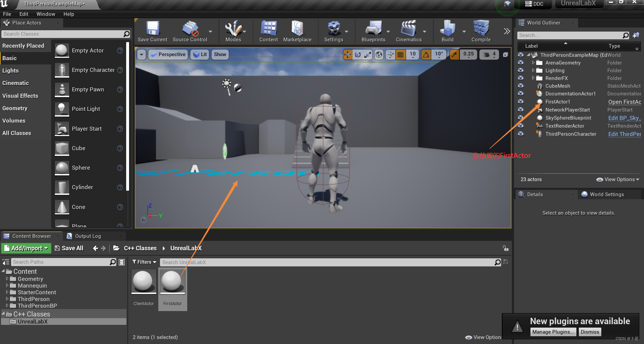This screenshot has height=344, width=644.
Task: Hide CubeMesh actor with eye icon
Action: 521,86
